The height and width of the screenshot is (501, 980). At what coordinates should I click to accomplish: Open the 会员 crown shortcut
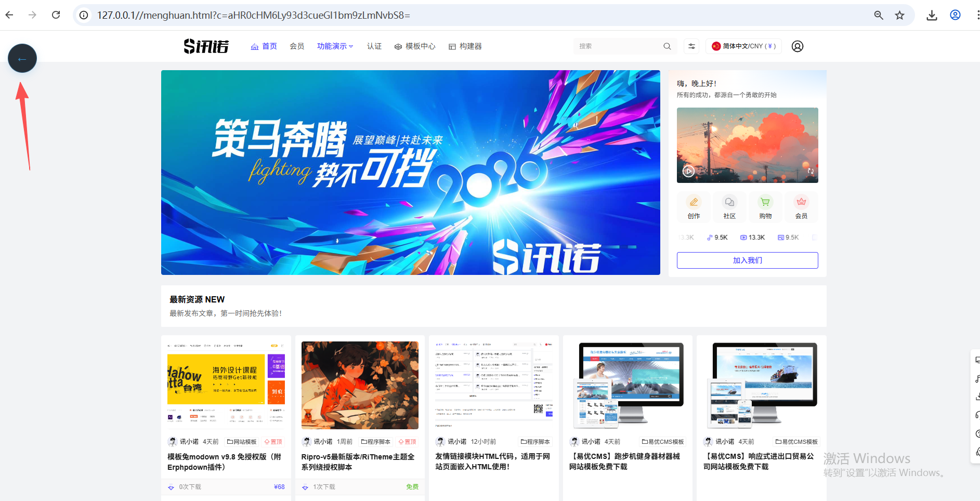[x=801, y=207]
